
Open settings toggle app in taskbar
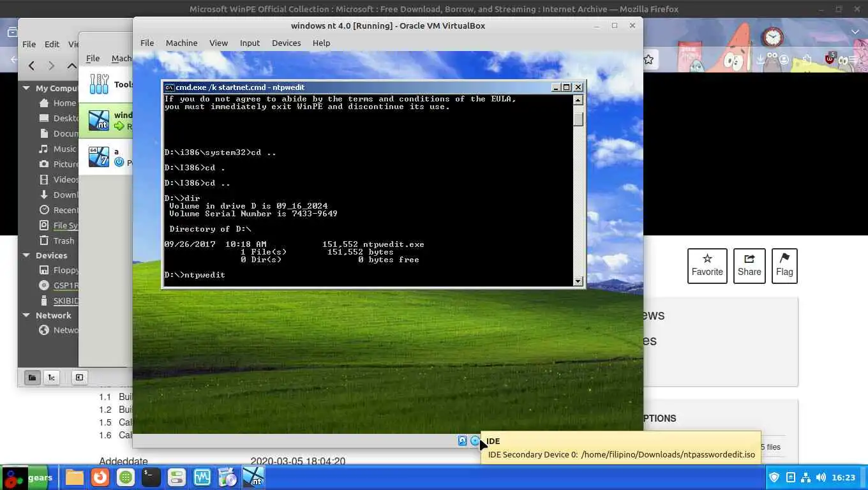(177, 477)
